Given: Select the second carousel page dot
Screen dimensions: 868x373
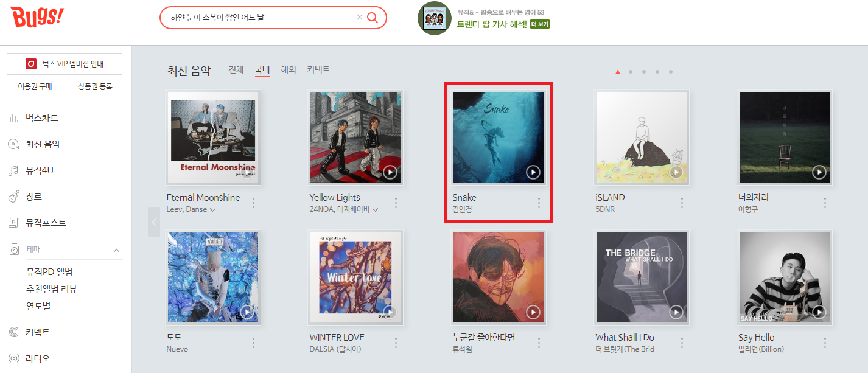Looking at the screenshot, I should tap(630, 72).
